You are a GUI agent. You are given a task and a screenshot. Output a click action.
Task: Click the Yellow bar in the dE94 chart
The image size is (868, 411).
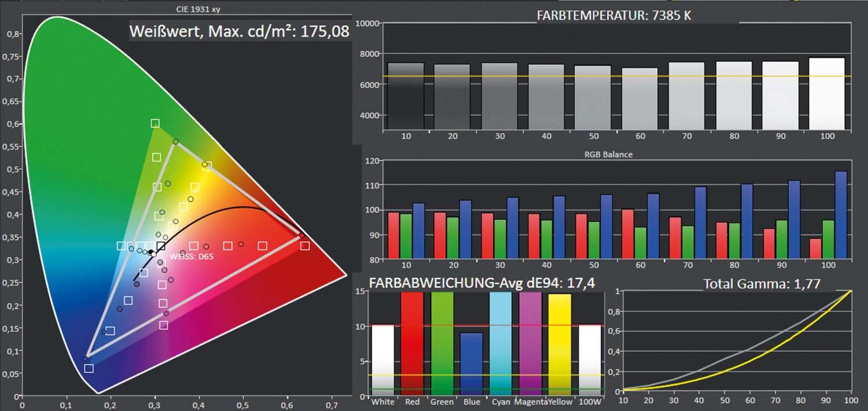click(x=560, y=345)
